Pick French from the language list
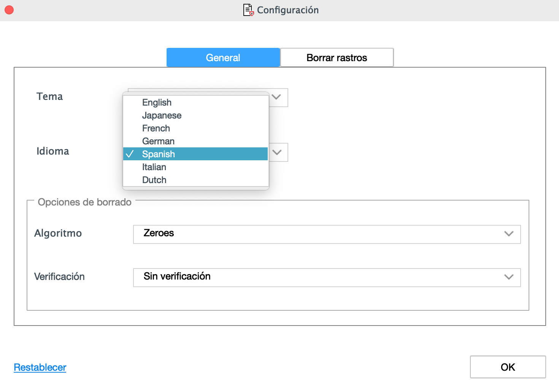This screenshot has height=392, width=559. 195,128
